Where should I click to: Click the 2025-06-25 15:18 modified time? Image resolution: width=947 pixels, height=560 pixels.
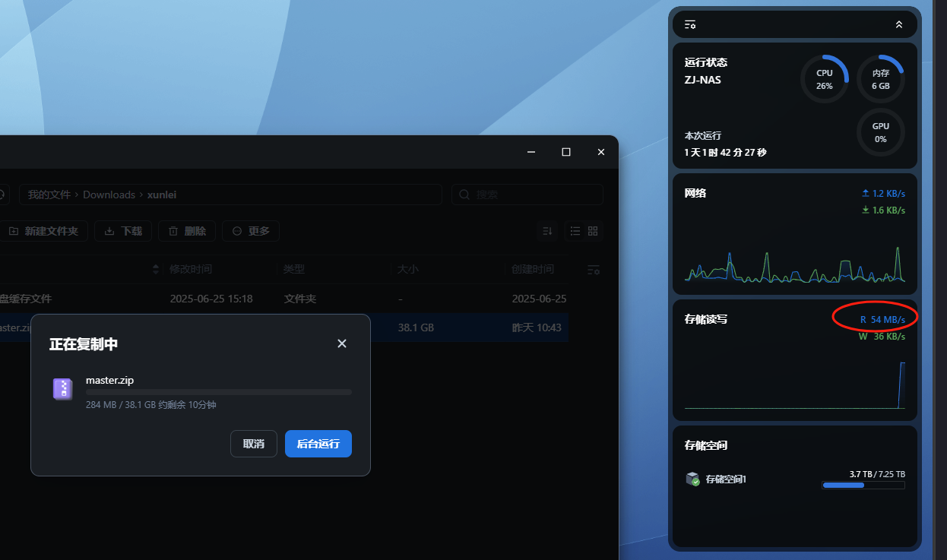tap(211, 299)
